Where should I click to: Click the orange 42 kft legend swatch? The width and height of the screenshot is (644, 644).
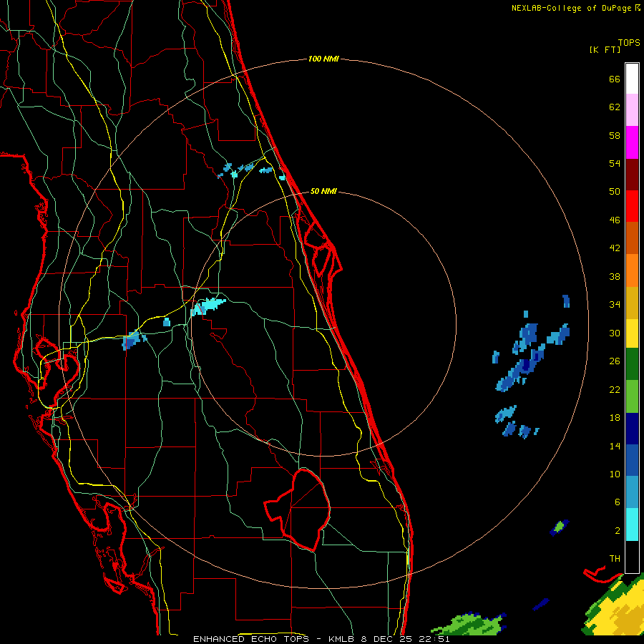(x=632, y=270)
